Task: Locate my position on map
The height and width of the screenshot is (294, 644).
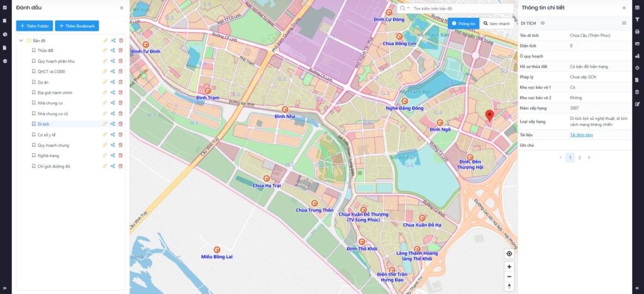Action: pyautogui.click(x=509, y=254)
